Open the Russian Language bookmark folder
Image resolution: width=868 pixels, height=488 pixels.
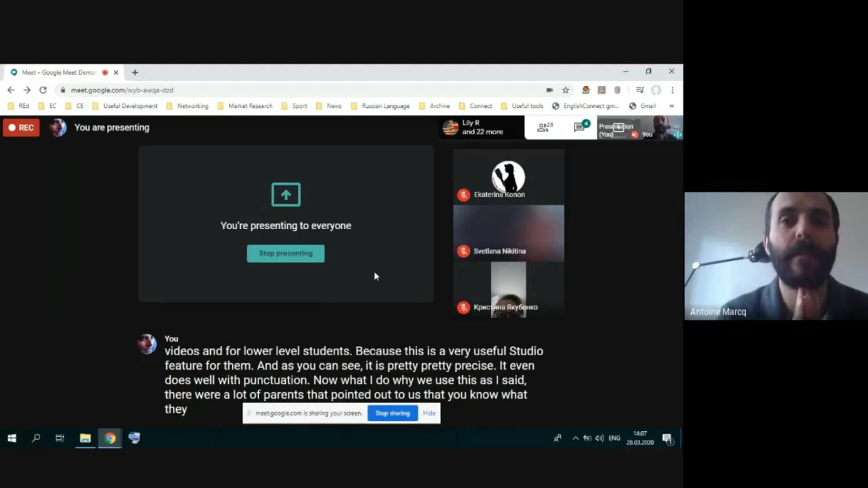[381, 106]
